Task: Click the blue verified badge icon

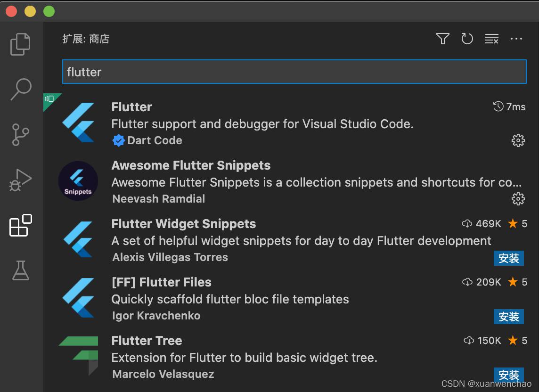Action: pos(119,140)
